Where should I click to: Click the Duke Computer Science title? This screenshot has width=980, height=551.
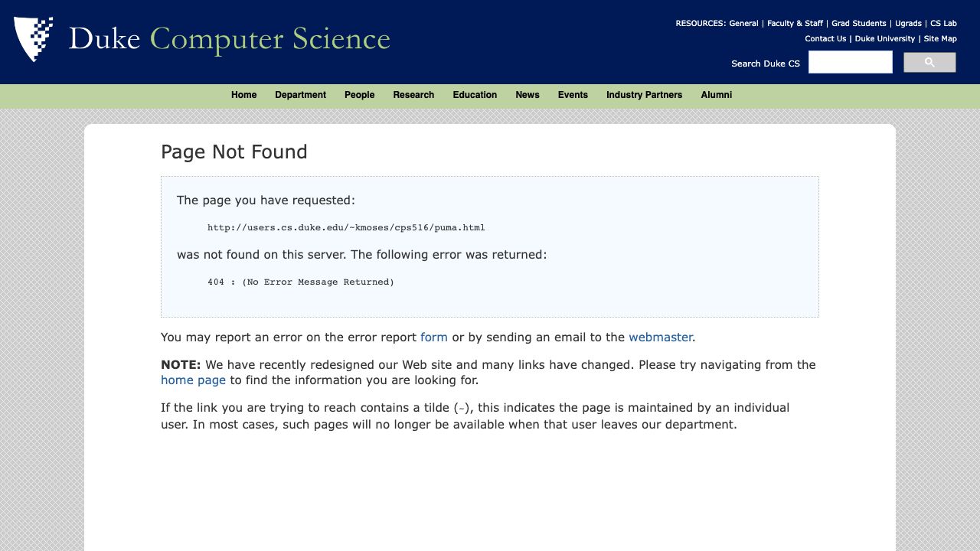coord(229,39)
